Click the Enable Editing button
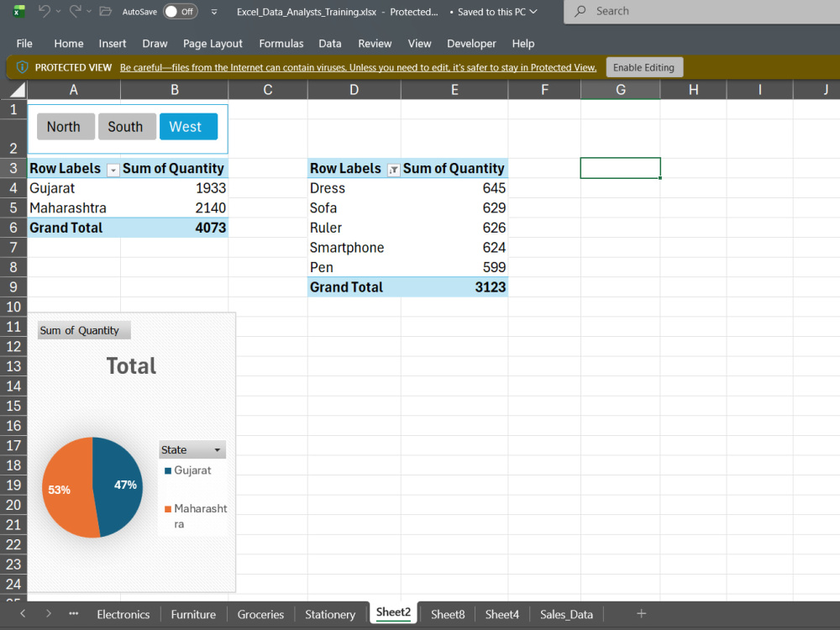This screenshot has height=630, width=840. (644, 67)
